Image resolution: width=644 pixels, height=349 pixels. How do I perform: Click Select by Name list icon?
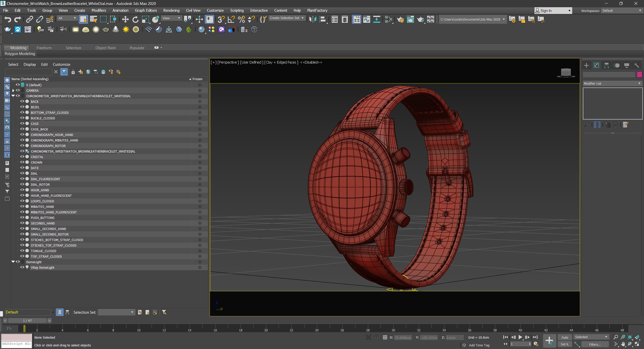(x=94, y=19)
